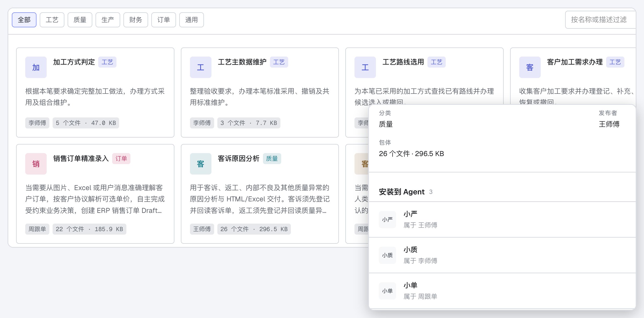Viewport: 644px width, 318px height.
Task: Click the '22 个文件 · 185.9 KB' badge
Action: (x=89, y=229)
